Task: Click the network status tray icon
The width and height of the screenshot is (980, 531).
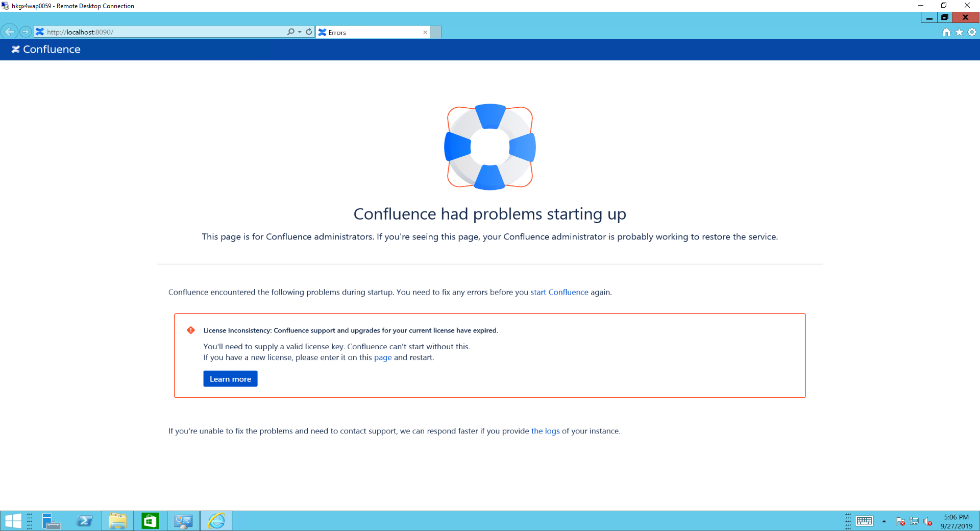Action: [x=914, y=521]
